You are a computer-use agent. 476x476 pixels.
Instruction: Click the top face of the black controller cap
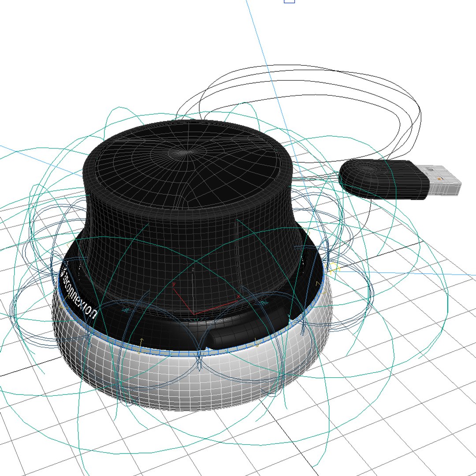tap(188, 165)
